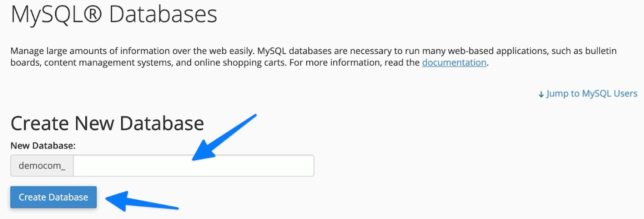Viewport: 644px width, 219px height.
Task: Jump to MySQL Users section
Action: point(591,94)
